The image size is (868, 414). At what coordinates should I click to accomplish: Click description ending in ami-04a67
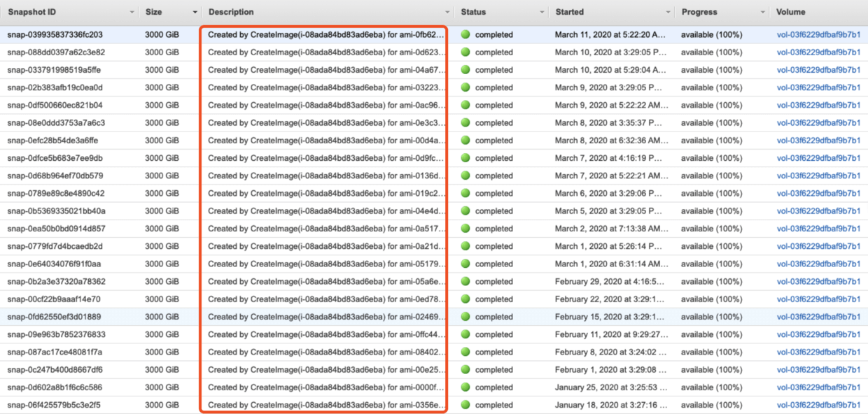[326, 70]
